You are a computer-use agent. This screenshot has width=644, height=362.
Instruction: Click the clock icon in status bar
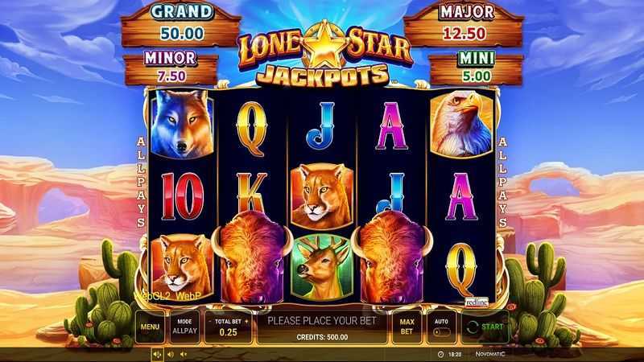click(x=440, y=354)
